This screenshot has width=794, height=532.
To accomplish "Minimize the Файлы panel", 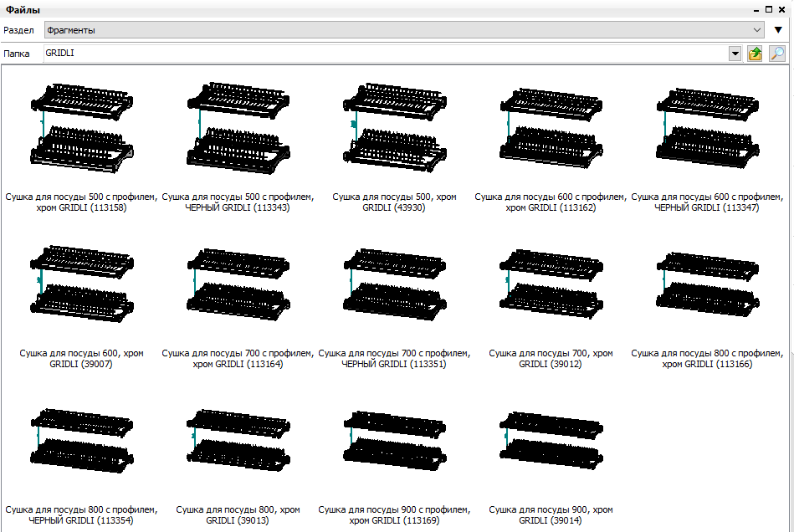I will click(x=756, y=9).
